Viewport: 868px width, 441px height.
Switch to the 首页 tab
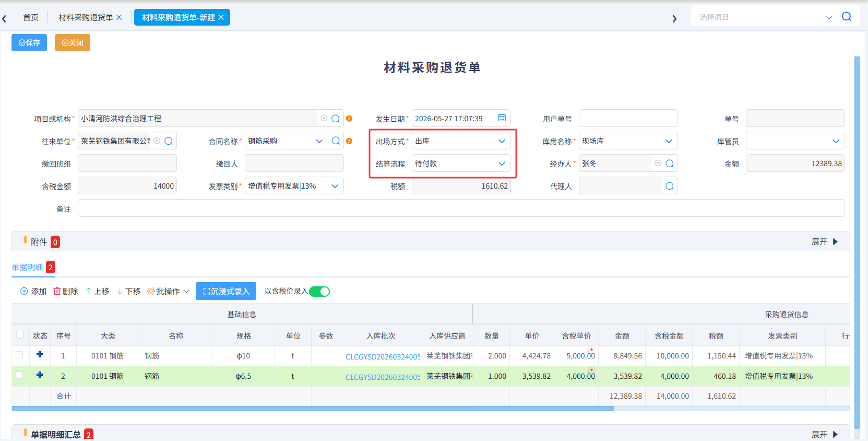click(x=31, y=17)
